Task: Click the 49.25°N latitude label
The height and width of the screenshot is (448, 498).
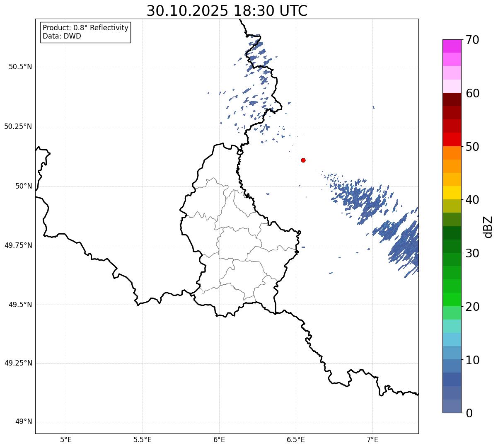Action: coord(18,363)
